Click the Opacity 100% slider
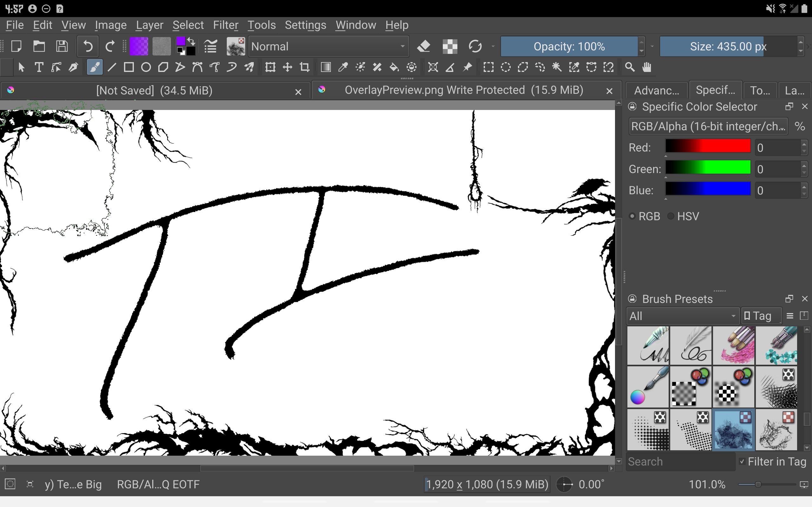 (x=569, y=46)
